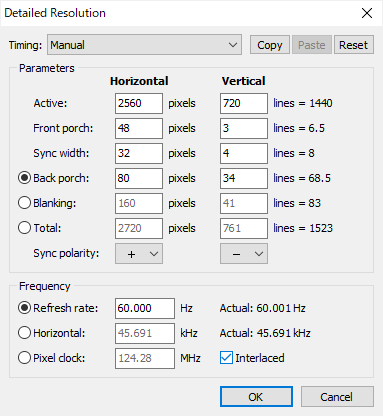The height and width of the screenshot is (416, 383).
Task: Click the Cancel button
Action: (x=337, y=397)
